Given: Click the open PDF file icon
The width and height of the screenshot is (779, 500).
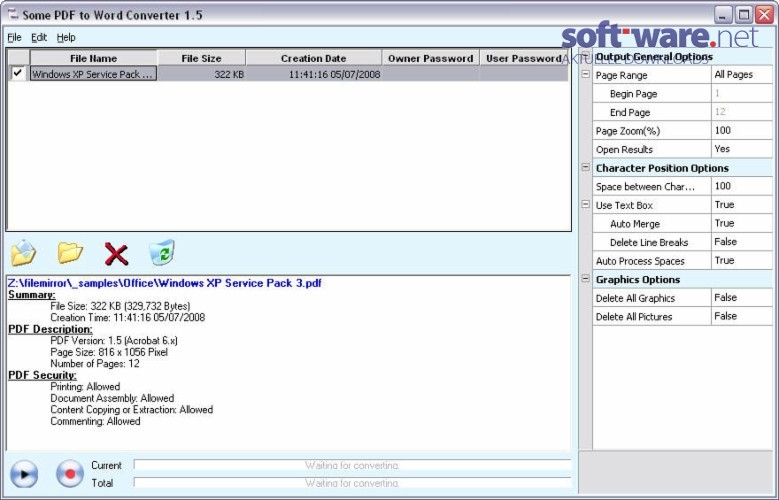Looking at the screenshot, I should pos(23,253).
